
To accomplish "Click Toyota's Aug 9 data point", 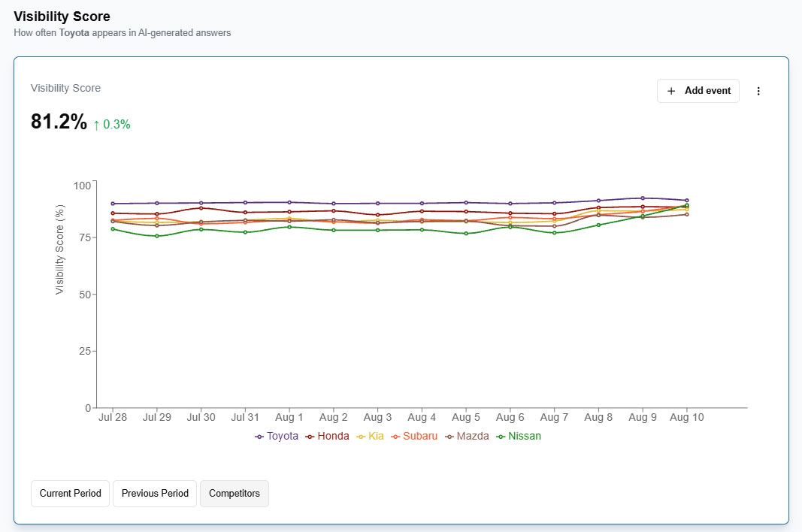I will tap(643, 198).
